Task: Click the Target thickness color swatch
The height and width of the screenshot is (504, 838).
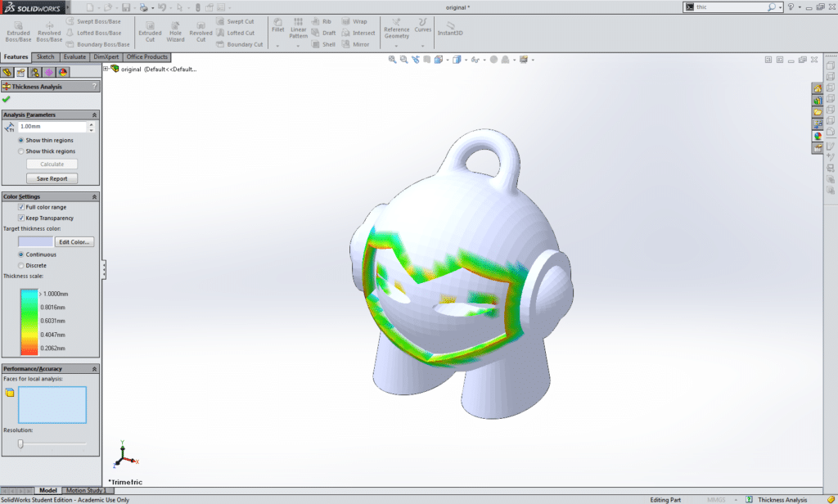Action: [x=34, y=241]
